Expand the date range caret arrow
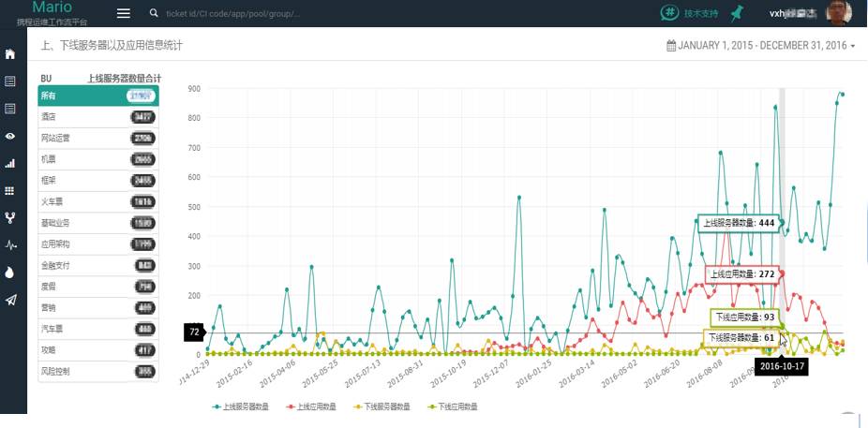The width and height of the screenshot is (868, 428). tap(853, 47)
